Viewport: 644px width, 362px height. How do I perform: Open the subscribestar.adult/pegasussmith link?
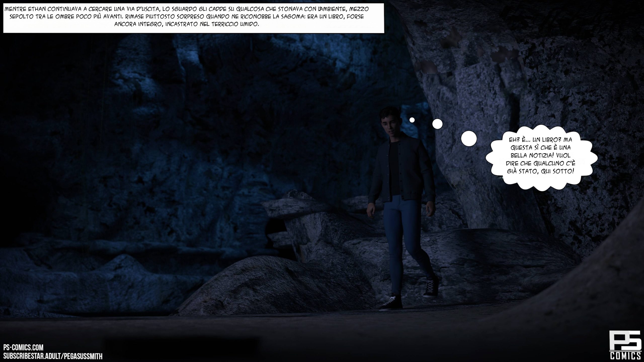(x=53, y=356)
